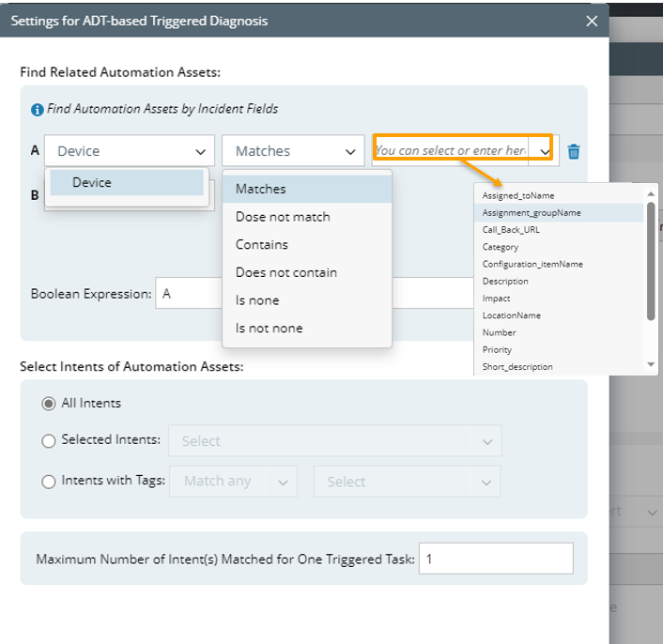Pick 'Contains' from the operator list
The image size is (663, 644).
coord(262,244)
